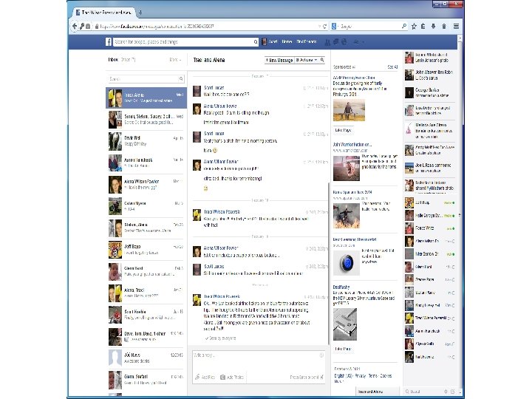The width and height of the screenshot is (532, 399).
Task: Click the Google search engine icon
Action: click(334, 26)
